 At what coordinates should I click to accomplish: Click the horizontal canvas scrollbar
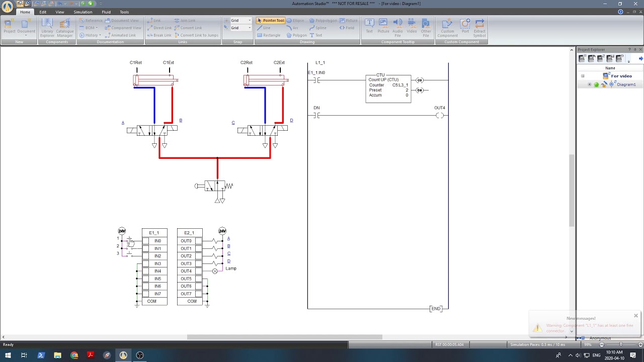click(284, 337)
